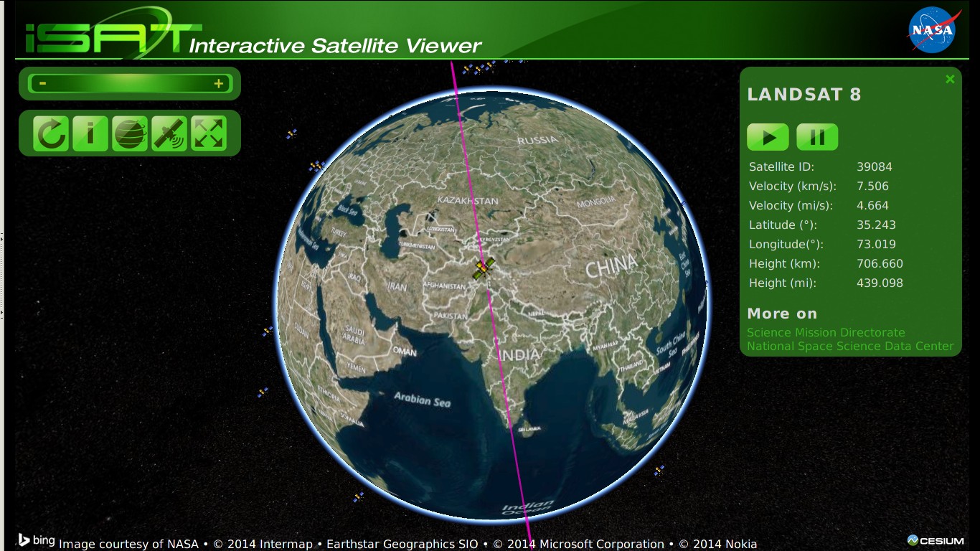Image resolution: width=980 pixels, height=551 pixels.
Task: Click the refresh satellites icon
Action: coord(50,133)
